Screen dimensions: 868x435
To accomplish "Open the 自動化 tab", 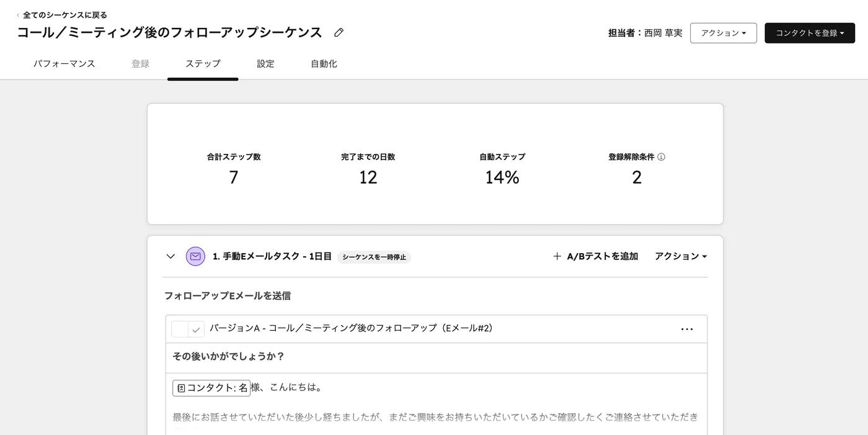I will point(323,63).
